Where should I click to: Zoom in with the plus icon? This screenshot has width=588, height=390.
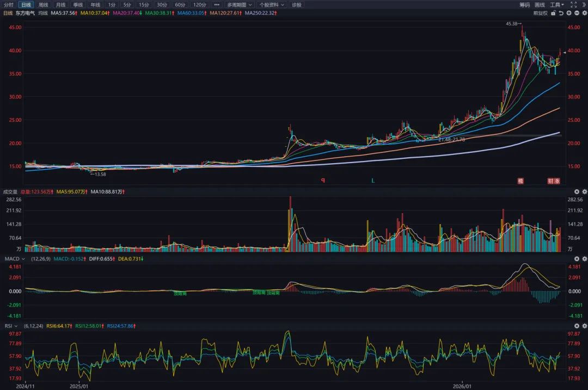point(569,13)
